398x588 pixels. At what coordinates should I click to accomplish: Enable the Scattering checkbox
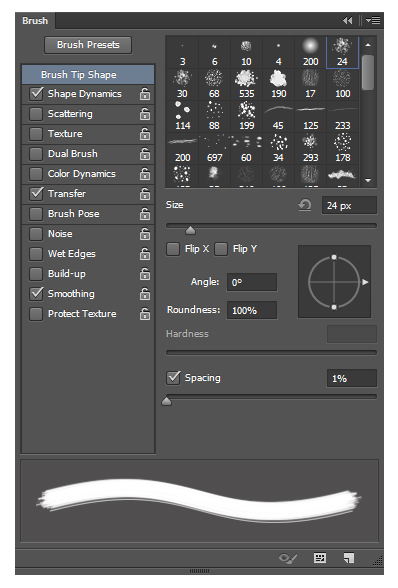[36, 114]
